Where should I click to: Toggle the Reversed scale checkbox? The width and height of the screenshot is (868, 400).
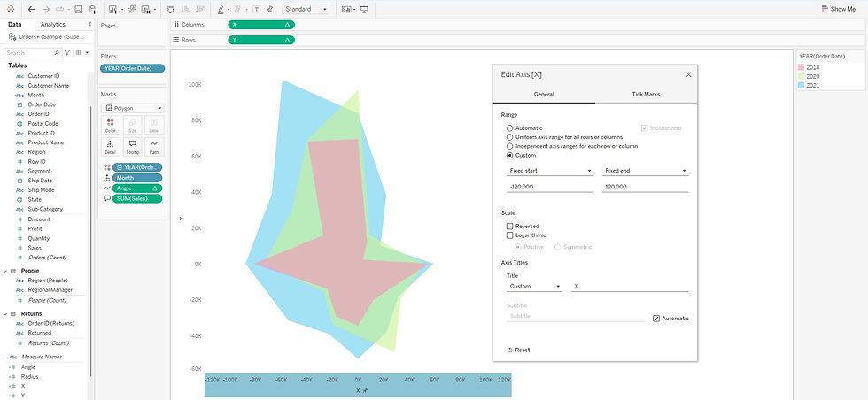(x=509, y=227)
